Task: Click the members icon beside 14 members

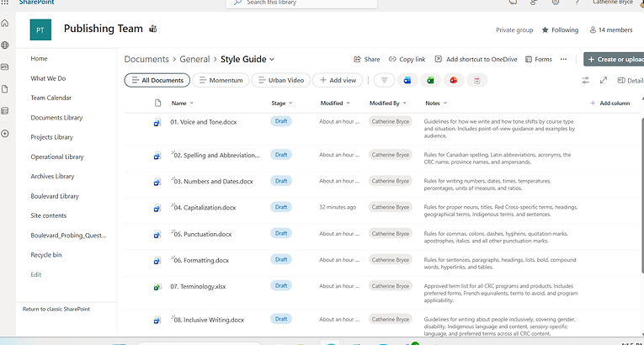Action: coord(593,29)
